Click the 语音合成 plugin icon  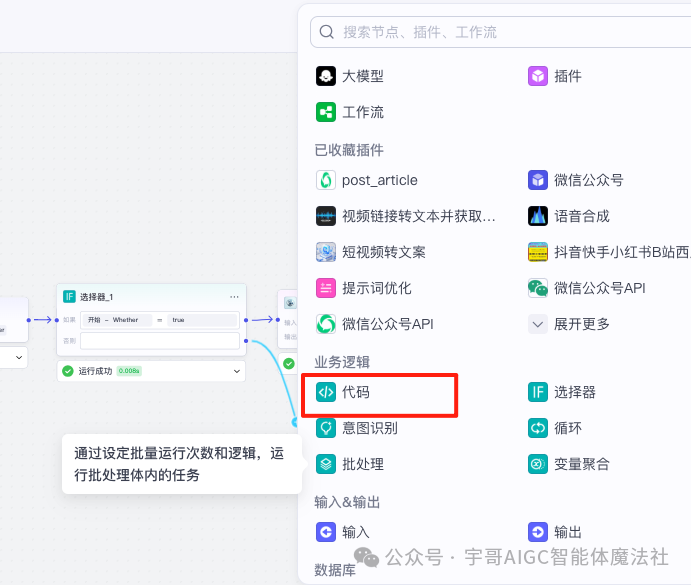tap(538, 216)
